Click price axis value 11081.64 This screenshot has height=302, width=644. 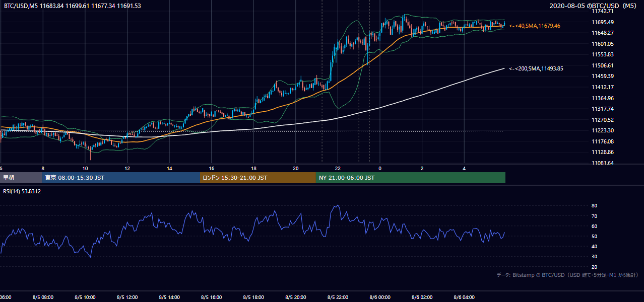(x=603, y=163)
